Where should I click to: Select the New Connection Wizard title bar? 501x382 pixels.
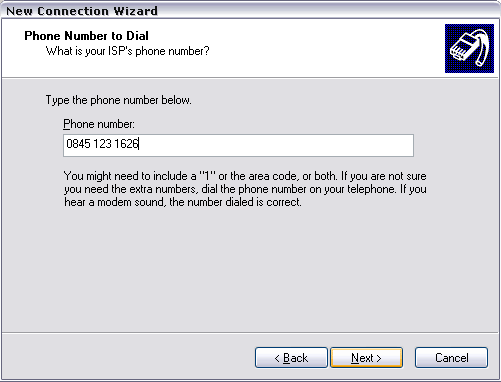pyautogui.click(x=250, y=11)
